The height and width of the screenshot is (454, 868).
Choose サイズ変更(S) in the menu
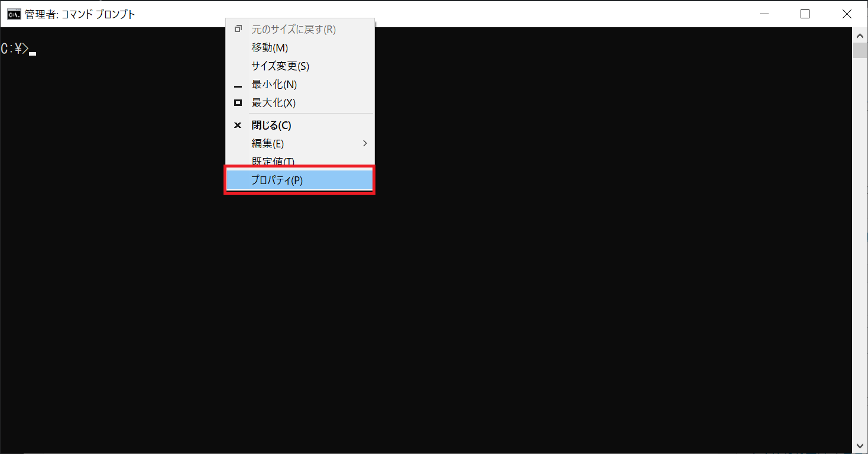pos(300,66)
